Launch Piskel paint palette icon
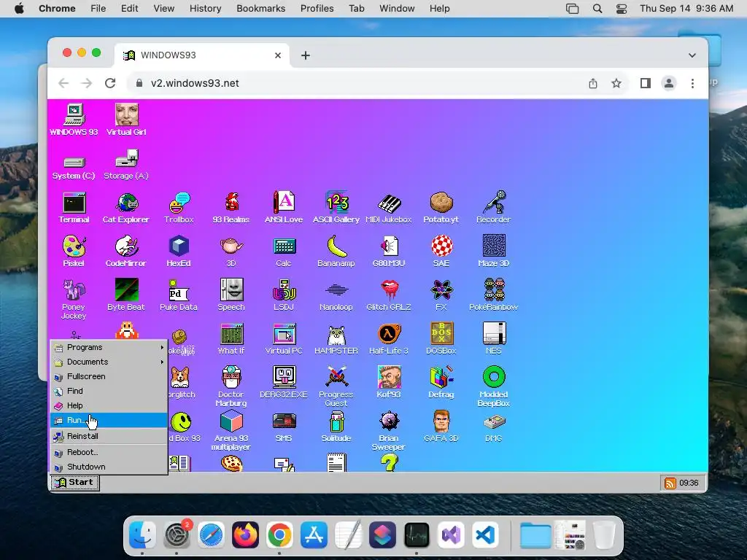The width and height of the screenshot is (747, 560). 74,251
